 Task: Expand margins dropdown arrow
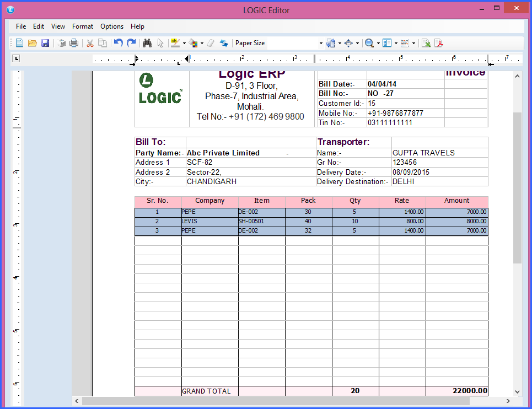tap(357, 44)
